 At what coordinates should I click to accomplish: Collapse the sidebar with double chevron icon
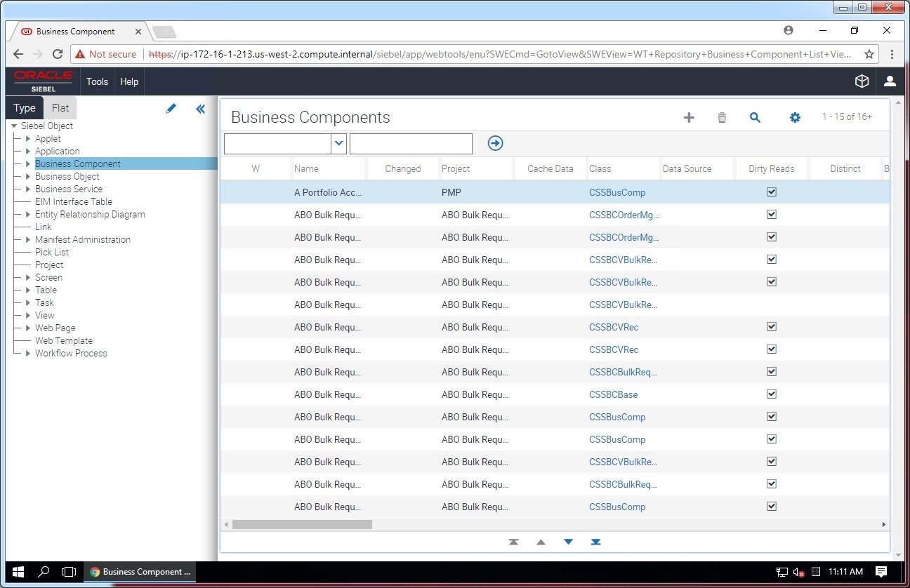click(201, 109)
